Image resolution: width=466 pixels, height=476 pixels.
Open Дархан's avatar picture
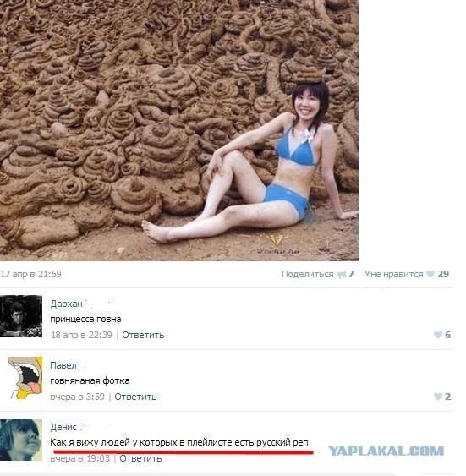(21, 316)
